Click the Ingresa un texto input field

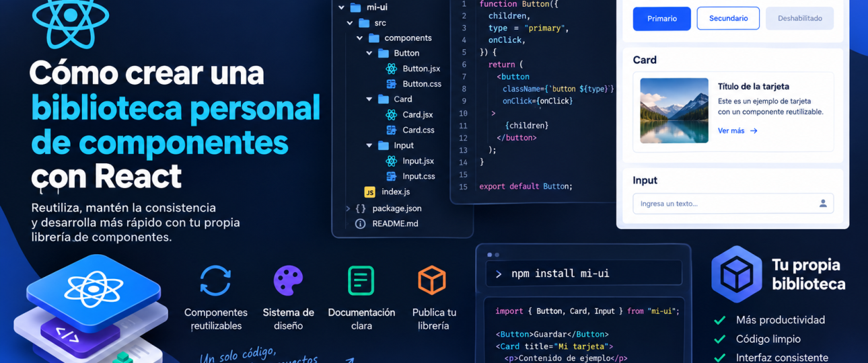pos(733,204)
